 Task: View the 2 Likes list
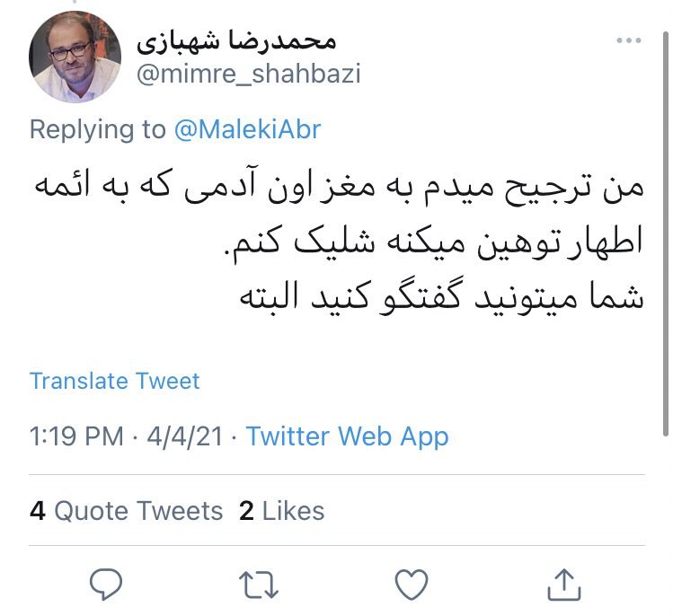(x=282, y=511)
